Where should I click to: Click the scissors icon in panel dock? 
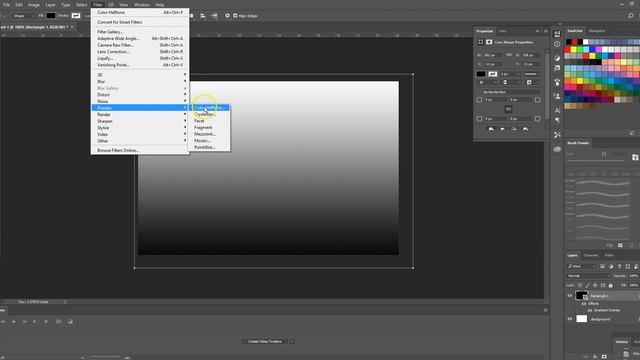pyautogui.click(x=557, y=135)
